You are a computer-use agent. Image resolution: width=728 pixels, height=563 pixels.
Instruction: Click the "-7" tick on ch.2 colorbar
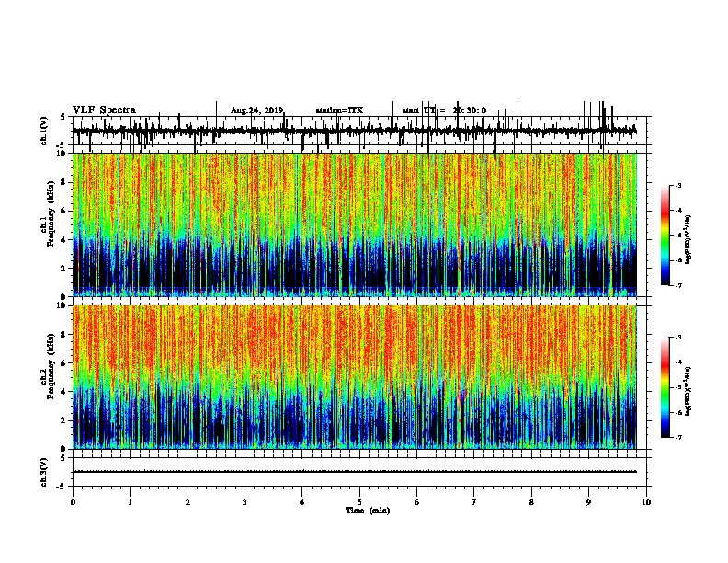678,437
